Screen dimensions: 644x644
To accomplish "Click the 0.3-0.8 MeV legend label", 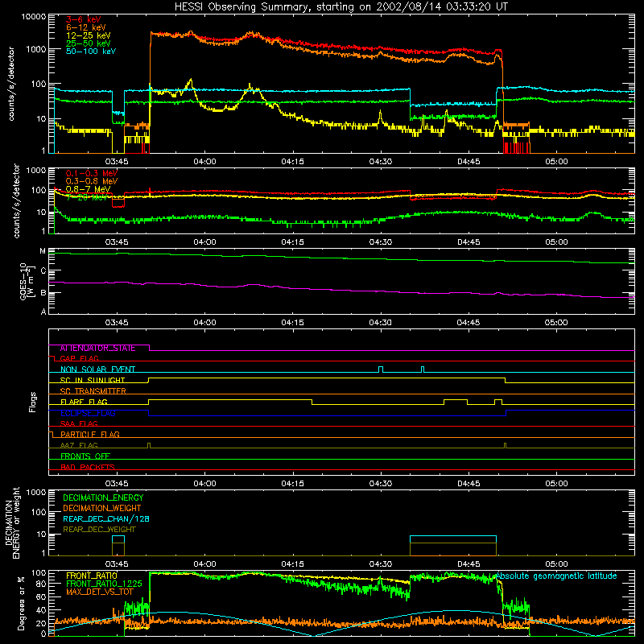I will click(91, 181).
